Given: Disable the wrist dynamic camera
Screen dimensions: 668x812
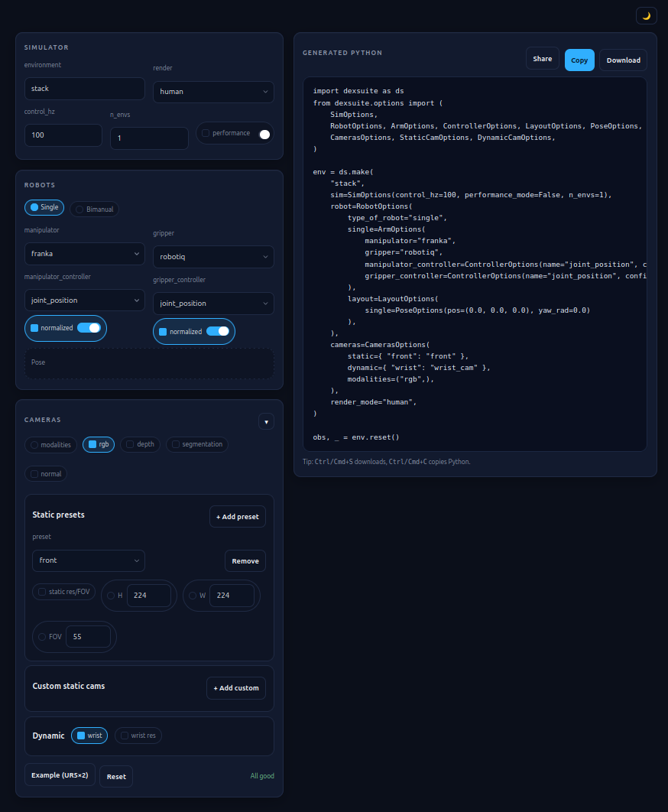Looking at the screenshot, I should click(89, 736).
